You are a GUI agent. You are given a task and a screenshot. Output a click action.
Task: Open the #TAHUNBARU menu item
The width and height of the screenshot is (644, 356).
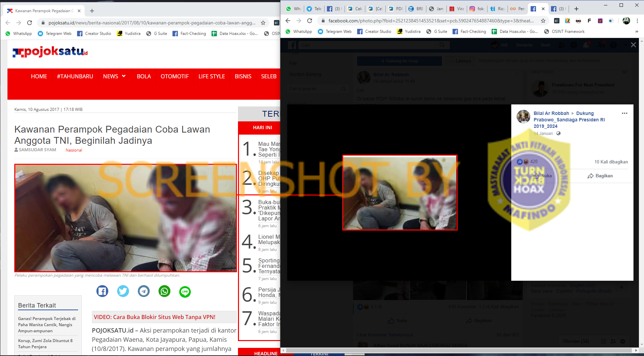pyautogui.click(x=75, y=76)
